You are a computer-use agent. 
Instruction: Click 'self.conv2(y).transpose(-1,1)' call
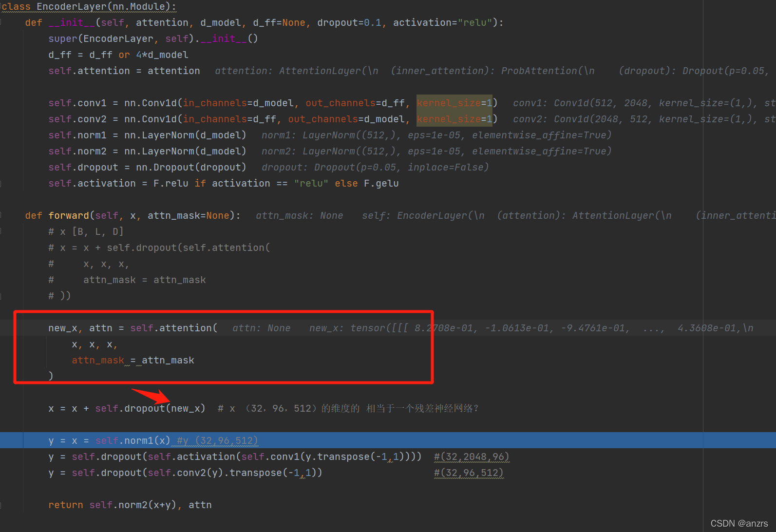tap(232, 473)
